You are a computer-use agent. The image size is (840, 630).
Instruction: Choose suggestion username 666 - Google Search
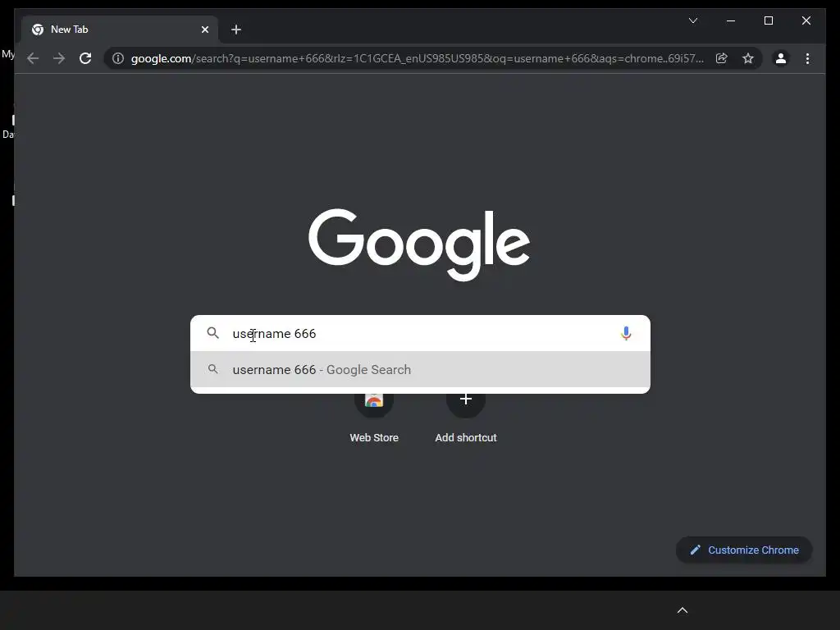(421, 370)
